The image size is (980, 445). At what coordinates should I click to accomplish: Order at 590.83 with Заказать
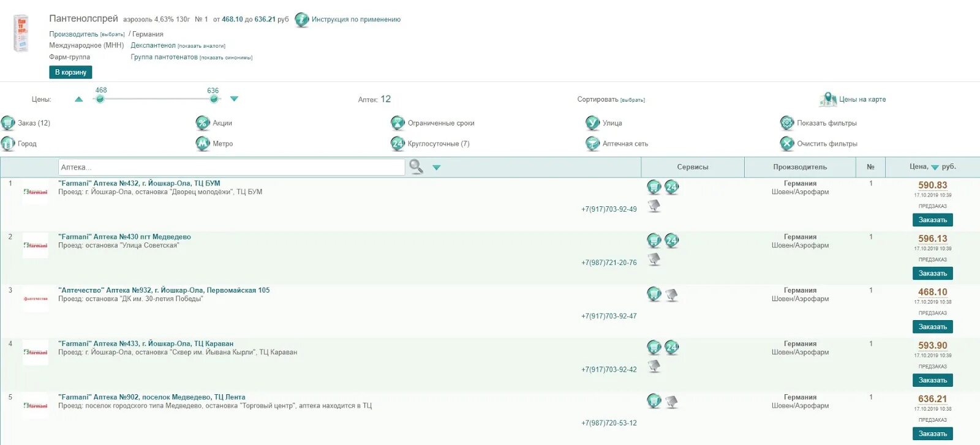933,220
